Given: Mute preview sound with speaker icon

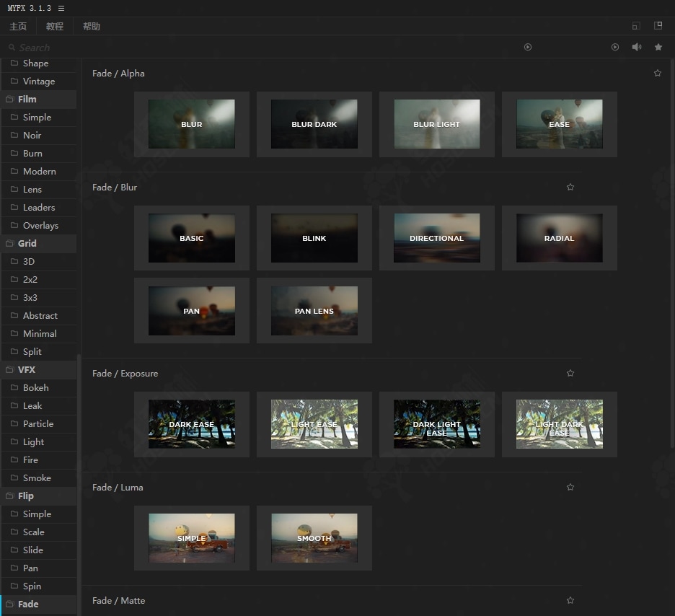Looking at the screenshot, I should (637, 47).
